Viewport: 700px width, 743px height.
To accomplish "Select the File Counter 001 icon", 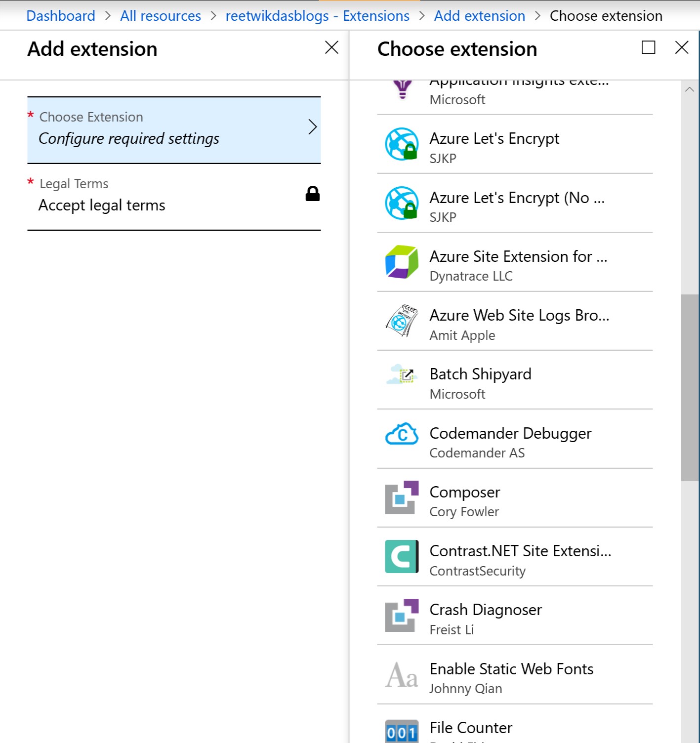I will coord(402,732).
